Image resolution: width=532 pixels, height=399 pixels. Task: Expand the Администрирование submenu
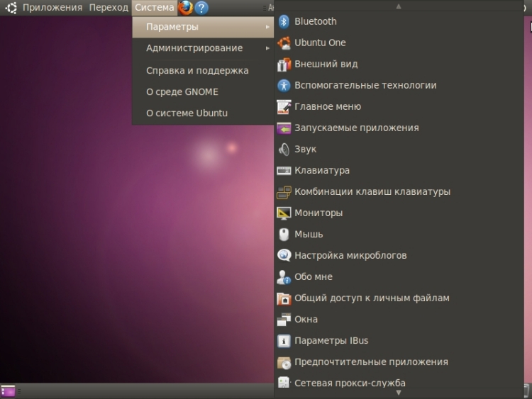[x=267, y=48]
